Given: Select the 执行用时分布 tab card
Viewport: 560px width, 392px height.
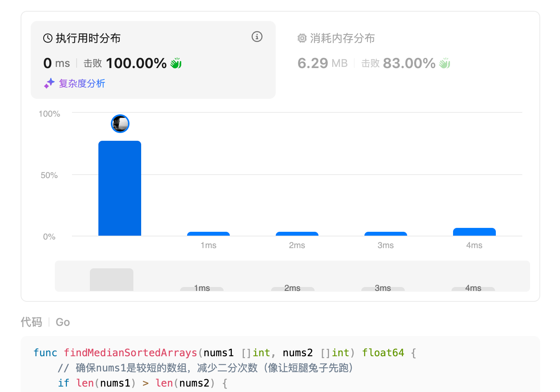Looking at the screenshot, I should (x=153, y=60).
